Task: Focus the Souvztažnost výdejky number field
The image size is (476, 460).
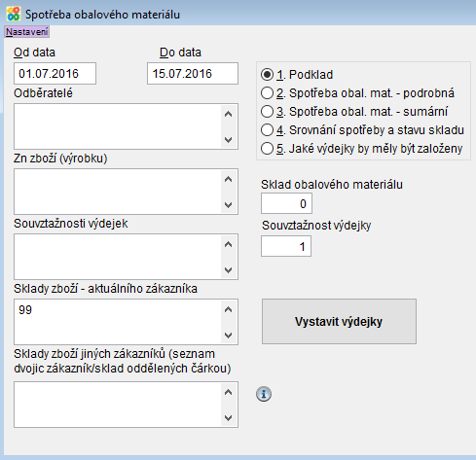Action: [286, 246]
